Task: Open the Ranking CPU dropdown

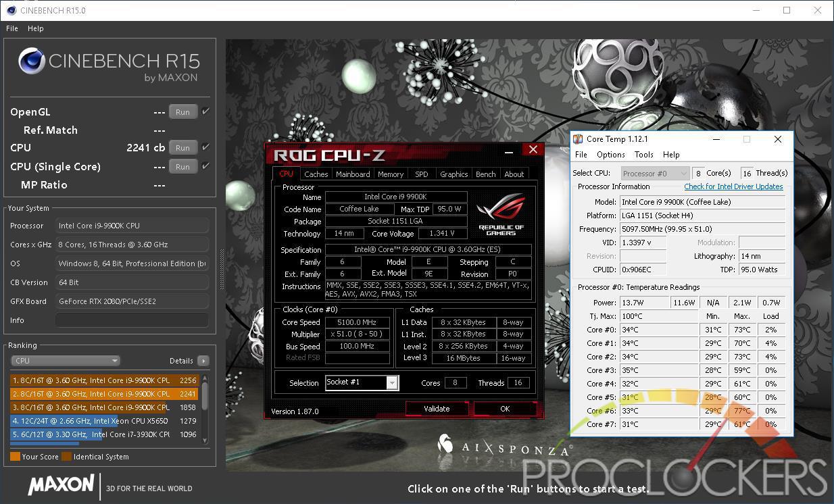Action: [x=66, y=361]
